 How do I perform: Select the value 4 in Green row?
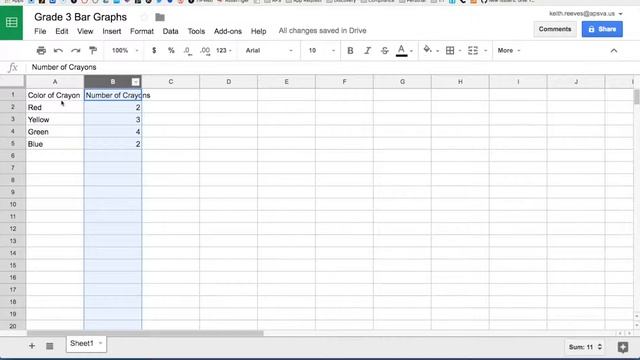tap(113, 132)
